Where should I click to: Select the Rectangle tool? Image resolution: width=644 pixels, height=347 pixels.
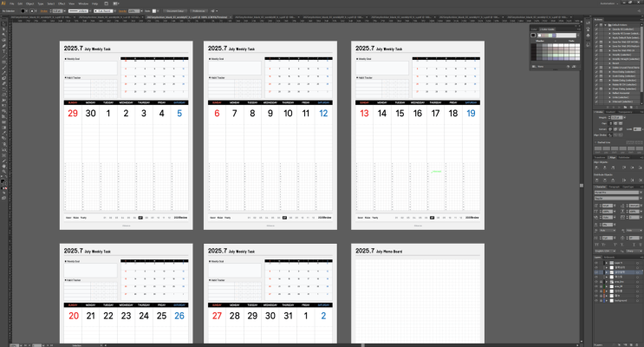click(x=3, y=62)
